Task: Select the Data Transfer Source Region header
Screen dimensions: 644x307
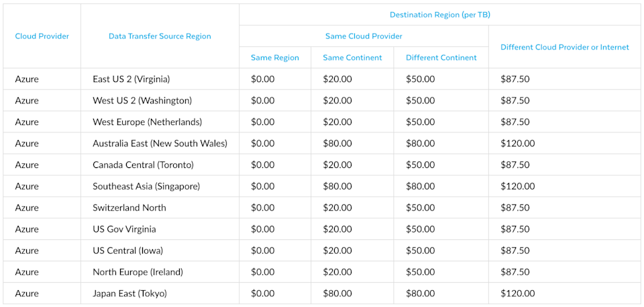Action: [160, 36]
